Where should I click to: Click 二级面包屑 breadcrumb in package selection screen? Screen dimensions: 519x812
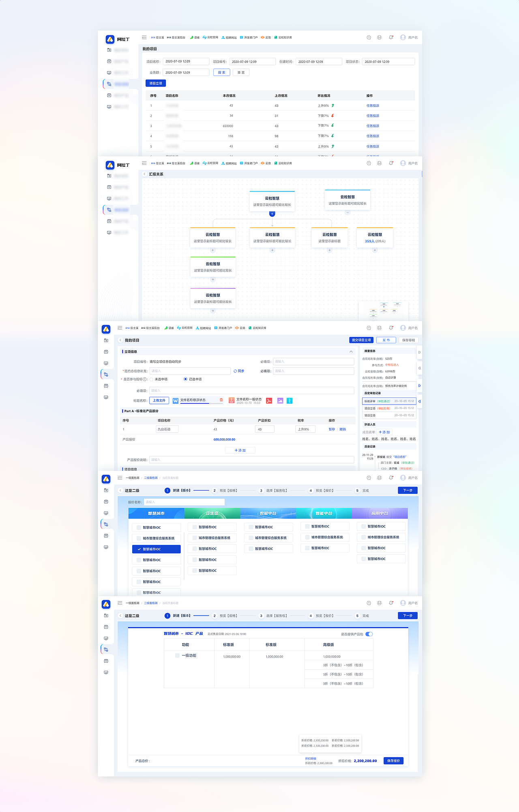(150, 478)
